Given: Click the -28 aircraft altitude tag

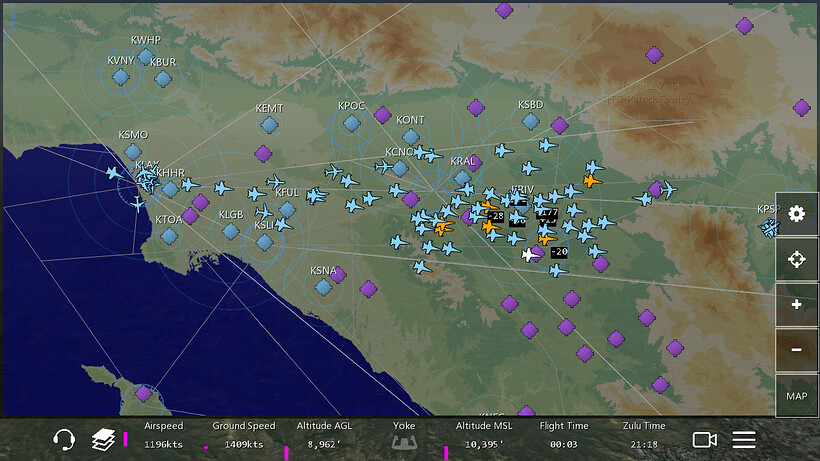Looking at the screenshot, I should click(495, 216).
